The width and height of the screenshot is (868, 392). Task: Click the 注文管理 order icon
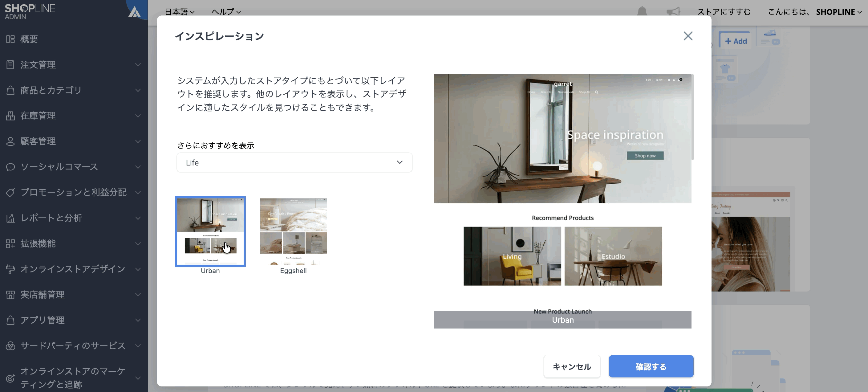click(10, 65)
